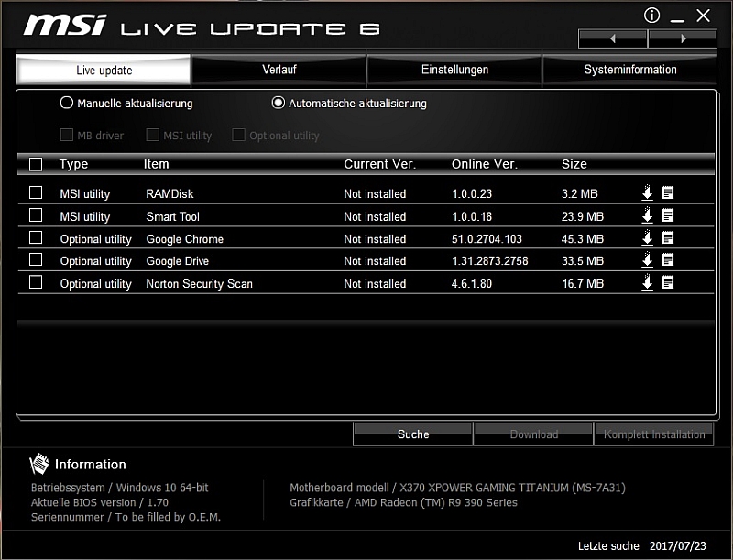Select Manuelle aktualisierung radio button
Viewport: 733px width, 560px height.
[66, 103]
